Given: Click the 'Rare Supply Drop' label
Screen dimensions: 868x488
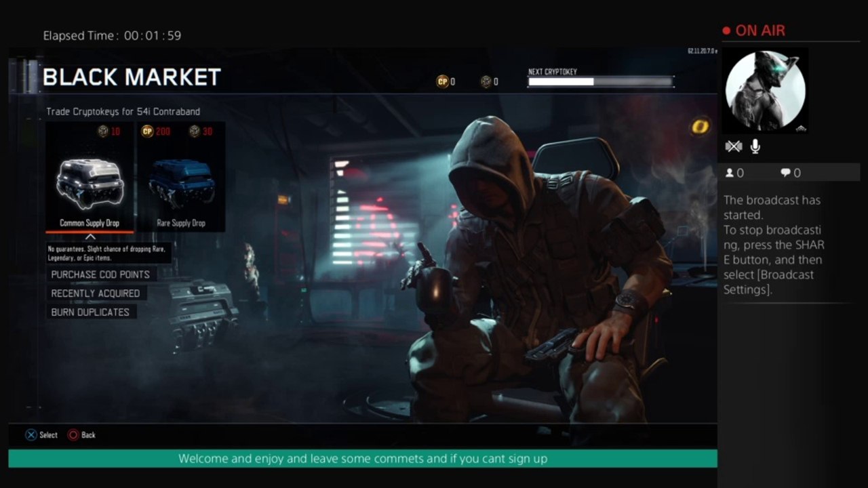Looking at the screenshot, I should (x=181, y=223).
